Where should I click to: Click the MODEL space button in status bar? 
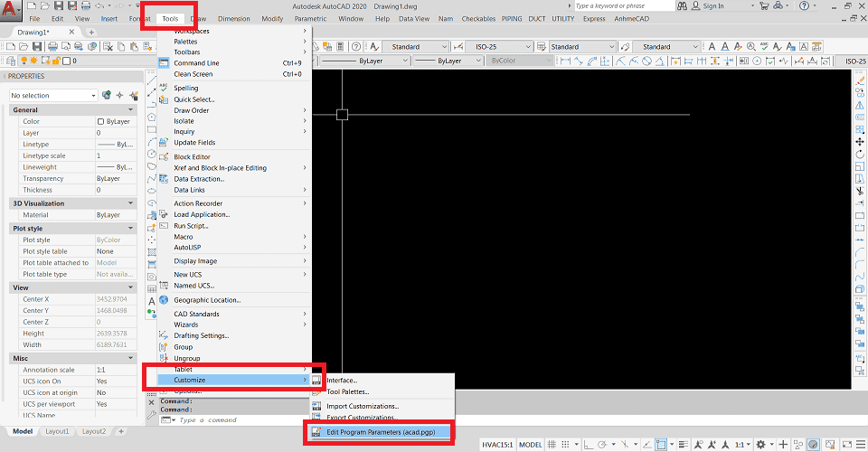click(x=531, y=444)
